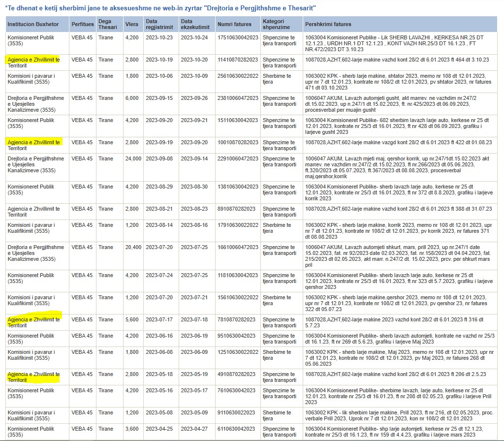Sort by the Vlera column header
Image resolution: width=504 pixels, height=441 pixels.
tap(131, 24)
